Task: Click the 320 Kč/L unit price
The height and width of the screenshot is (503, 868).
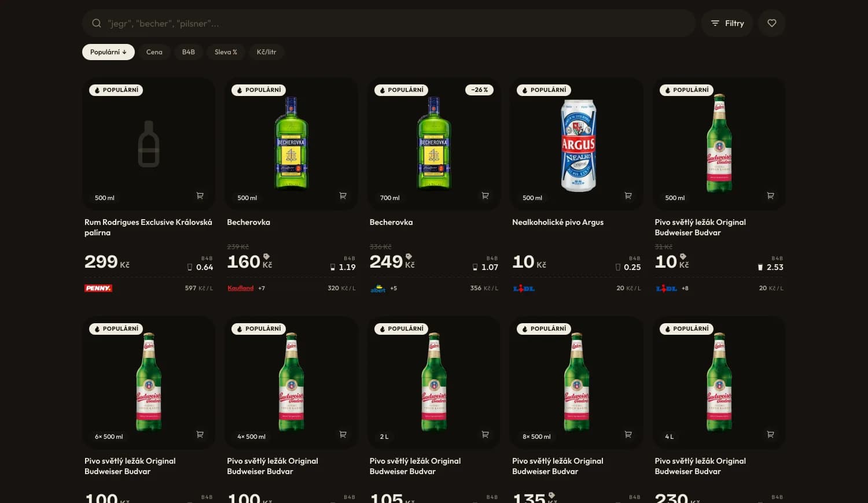Action: 341,288
